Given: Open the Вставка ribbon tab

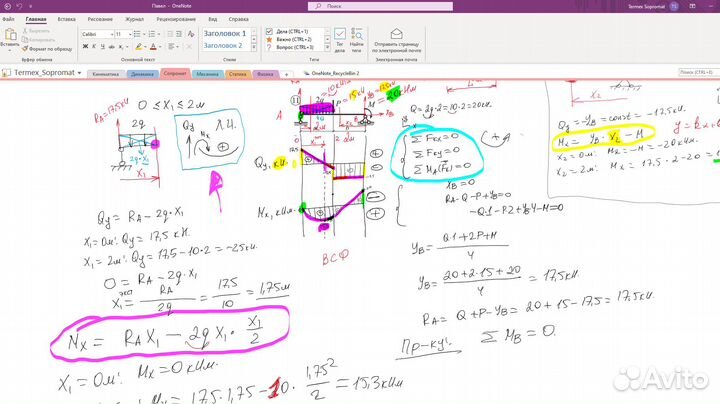Looking at the screenshot, I should click(66, 19).
